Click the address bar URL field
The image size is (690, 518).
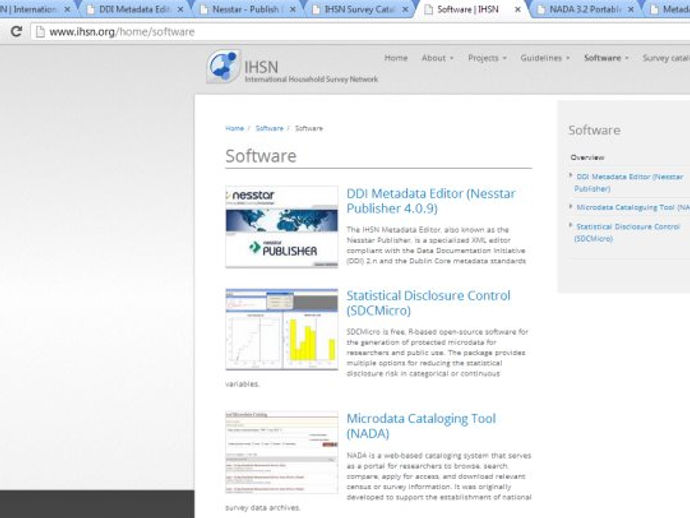tap(361, 32)
